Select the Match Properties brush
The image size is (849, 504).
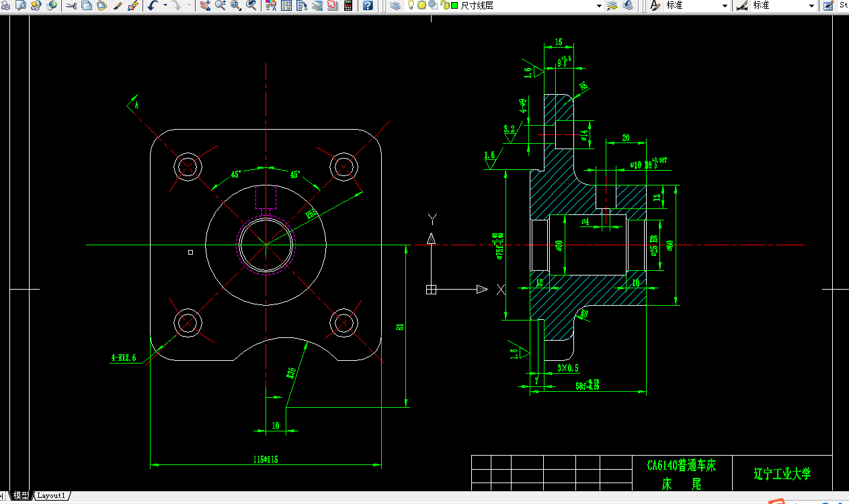click(118, 5)
